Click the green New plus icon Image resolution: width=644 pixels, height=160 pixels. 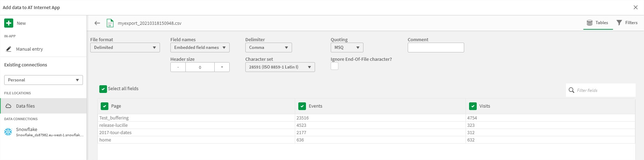[9, 23]
